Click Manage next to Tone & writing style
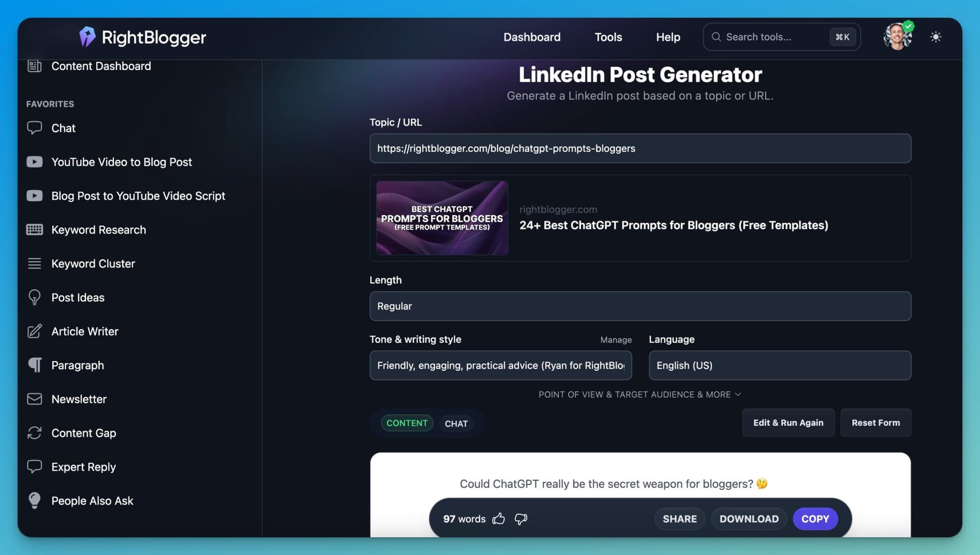The image size is (980, 555). 616,340
